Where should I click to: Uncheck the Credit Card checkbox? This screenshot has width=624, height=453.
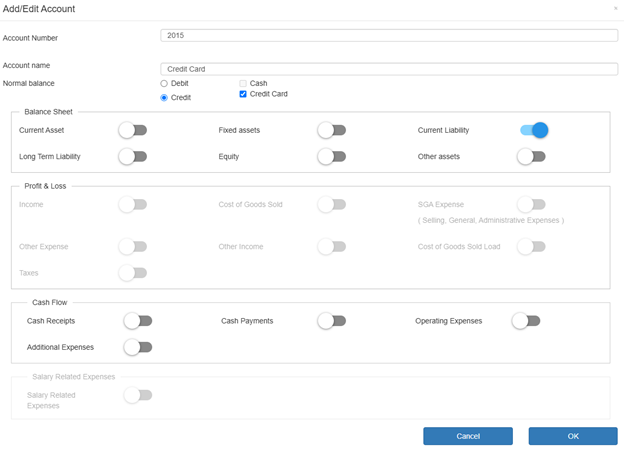coord(243,94)
